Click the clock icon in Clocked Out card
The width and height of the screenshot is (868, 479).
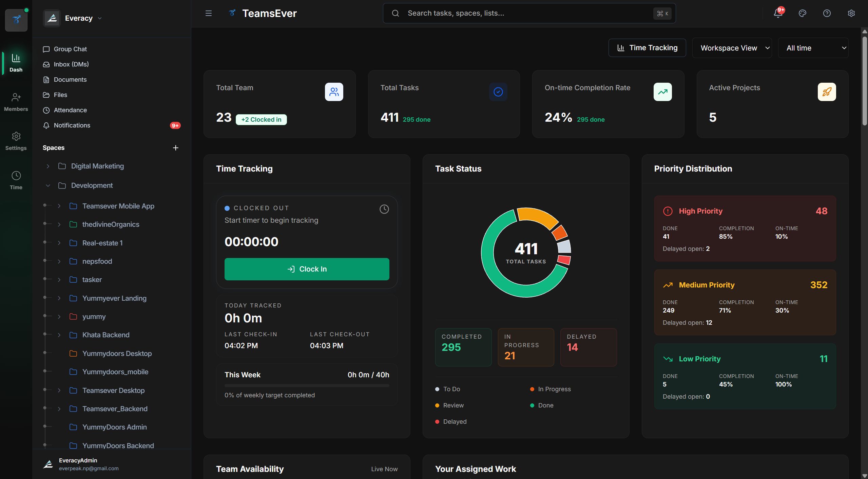(x=384, y=209)
